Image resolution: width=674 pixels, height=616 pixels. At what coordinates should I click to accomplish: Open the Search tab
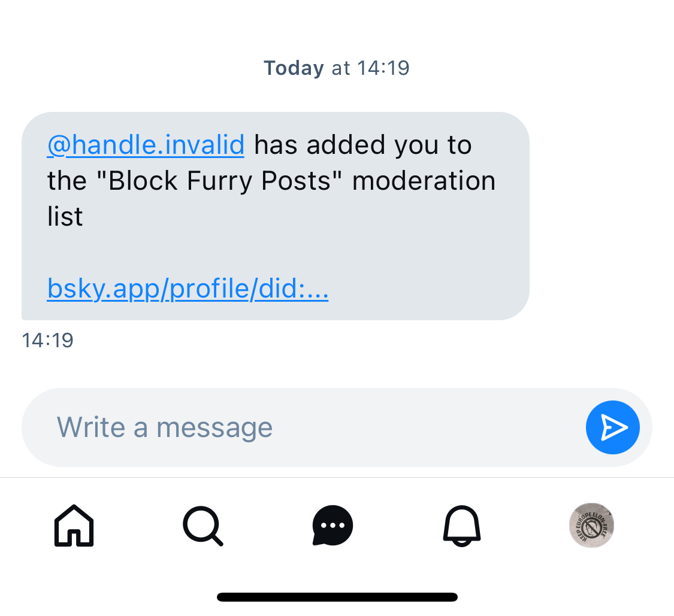tap(202, 526)
